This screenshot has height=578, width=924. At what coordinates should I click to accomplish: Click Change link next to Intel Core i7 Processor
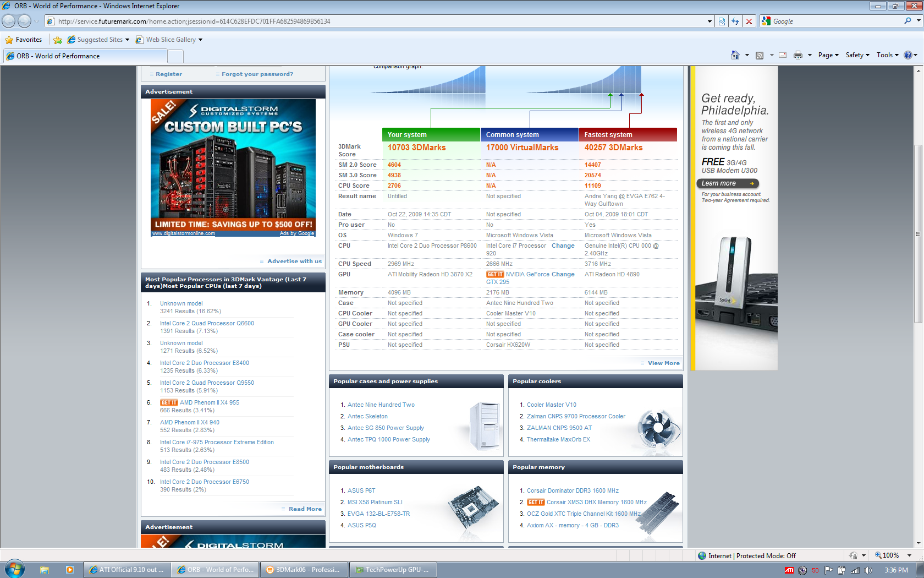pyautogui.click(x=563, y=246)
